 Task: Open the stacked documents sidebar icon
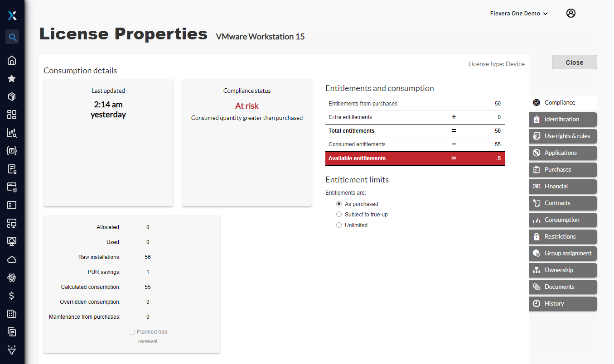click(x=12, y=332)
